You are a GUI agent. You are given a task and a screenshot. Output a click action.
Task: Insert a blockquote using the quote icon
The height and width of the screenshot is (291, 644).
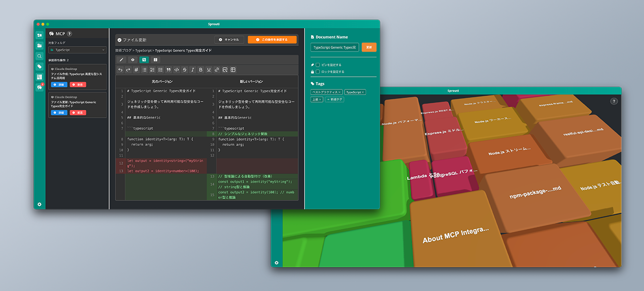point(169,70)
